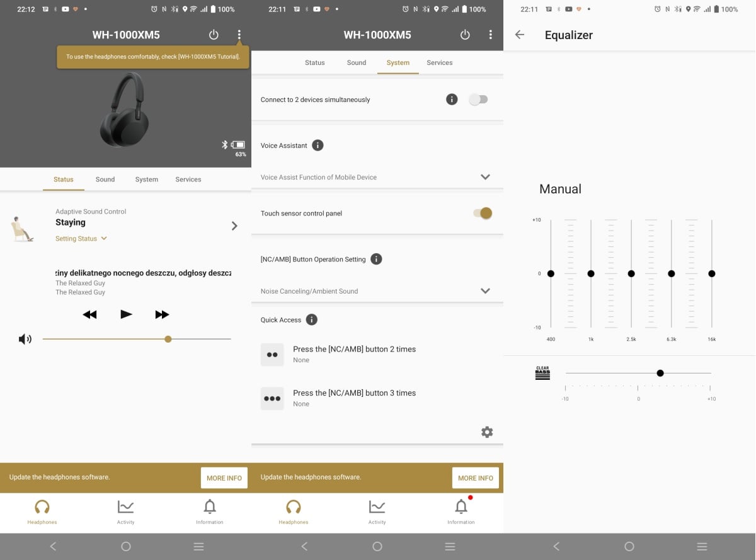Open Activity tab in left bottom navigation

(x=126, y=512)
